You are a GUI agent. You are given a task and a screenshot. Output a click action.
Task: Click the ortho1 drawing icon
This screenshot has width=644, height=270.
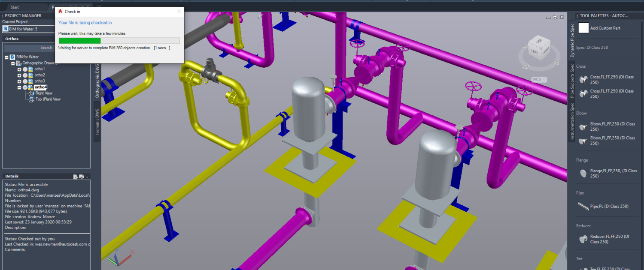pos(30,69)
